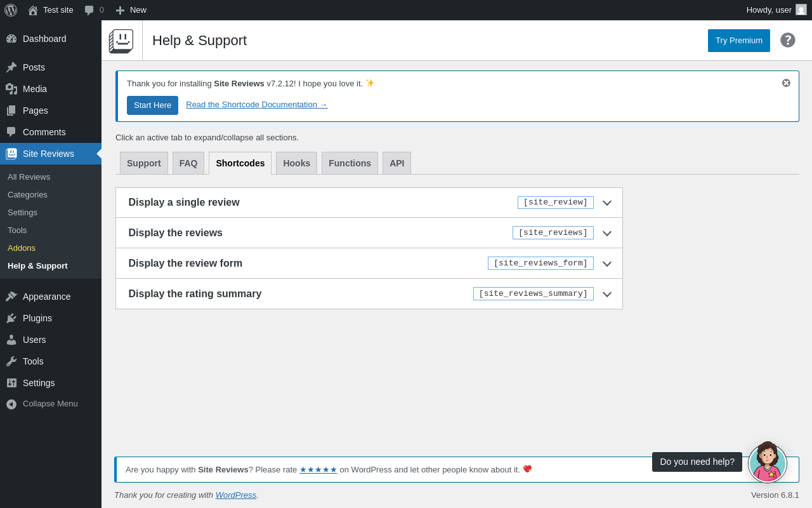This screenshot has width=812, height=508.
Task: Switch to the Functions tab
Action: pyautogui.click(x=350, y=163)
